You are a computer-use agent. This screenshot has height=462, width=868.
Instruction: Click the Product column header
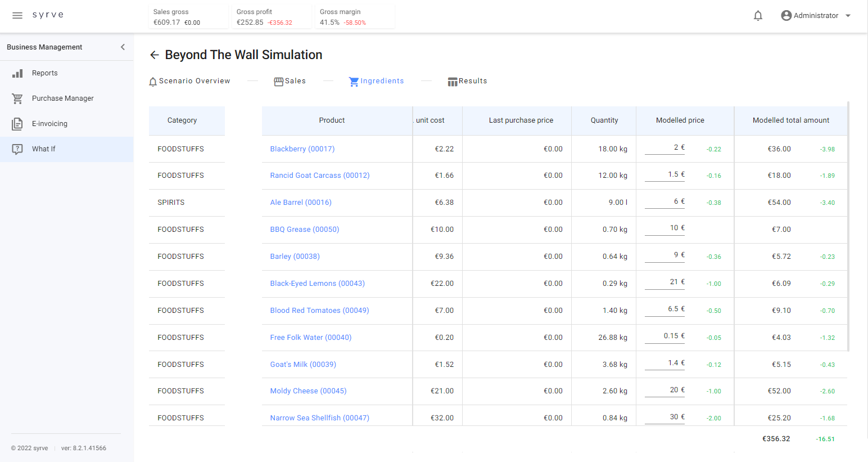pyautogui.click(x=332, y=120)
